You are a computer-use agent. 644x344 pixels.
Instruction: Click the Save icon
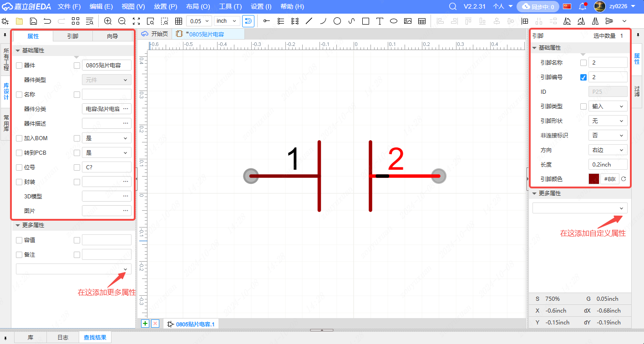point(33,21)
